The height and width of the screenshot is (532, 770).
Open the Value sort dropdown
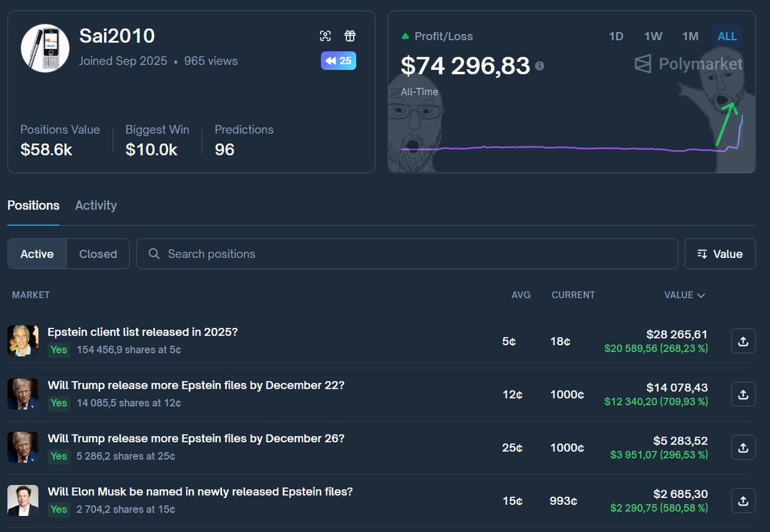pos(719,253)
